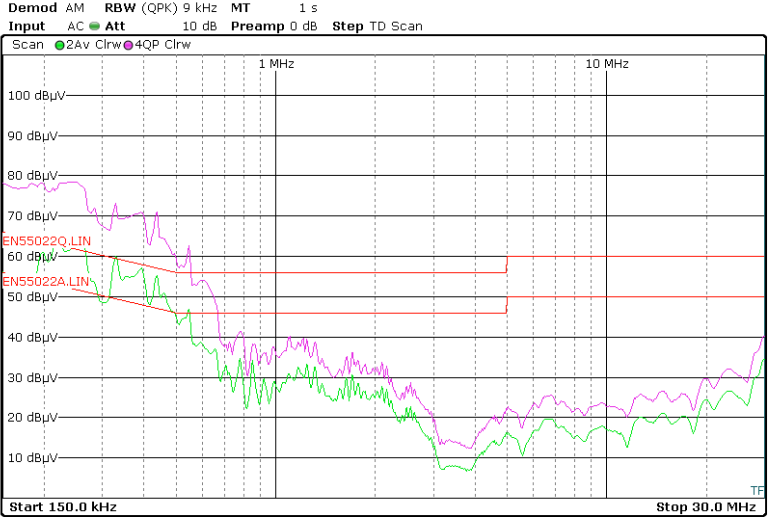Select the Scan tab label
The image size is (768, 517).
tap(27, 45)
